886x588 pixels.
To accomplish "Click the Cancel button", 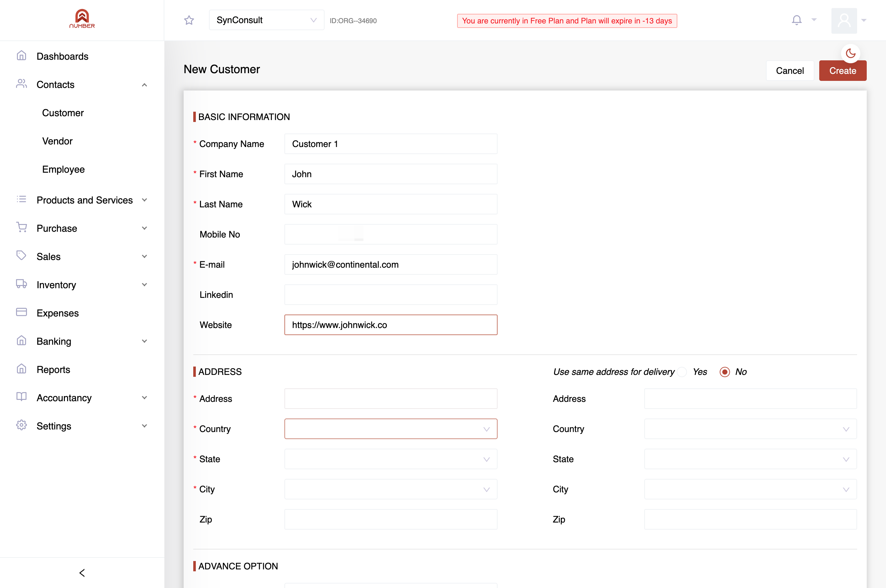I will pos(790,71).
